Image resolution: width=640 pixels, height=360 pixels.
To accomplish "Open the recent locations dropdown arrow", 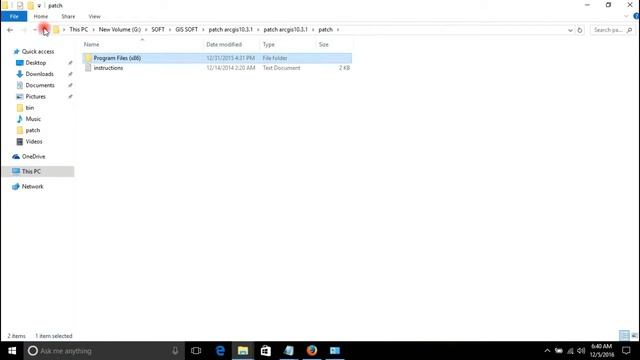I will 35,30.
